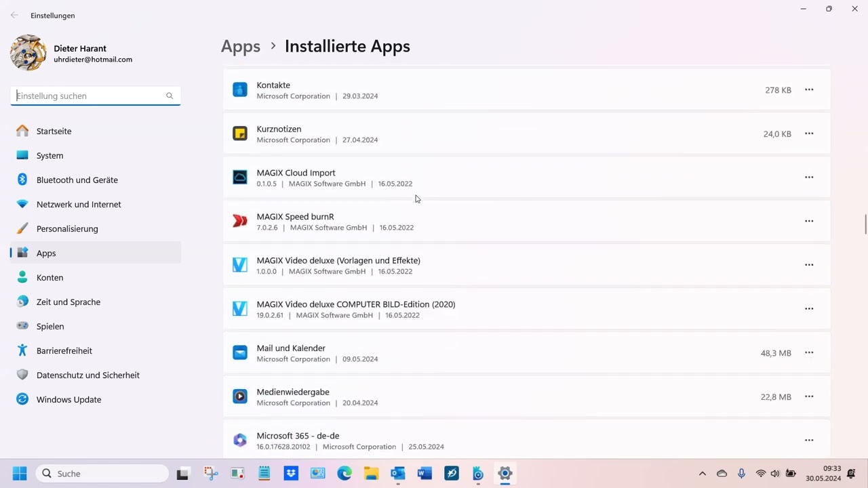Show hidden system tray icons

click(x=703, y=473)
